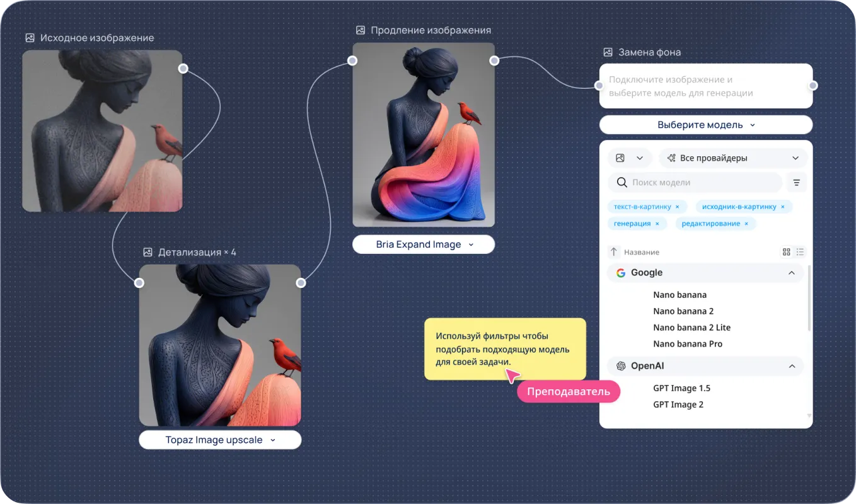856x504 pixels.
Task: Select GPT Image 1.5 model
Action: (x=681, y=388)
